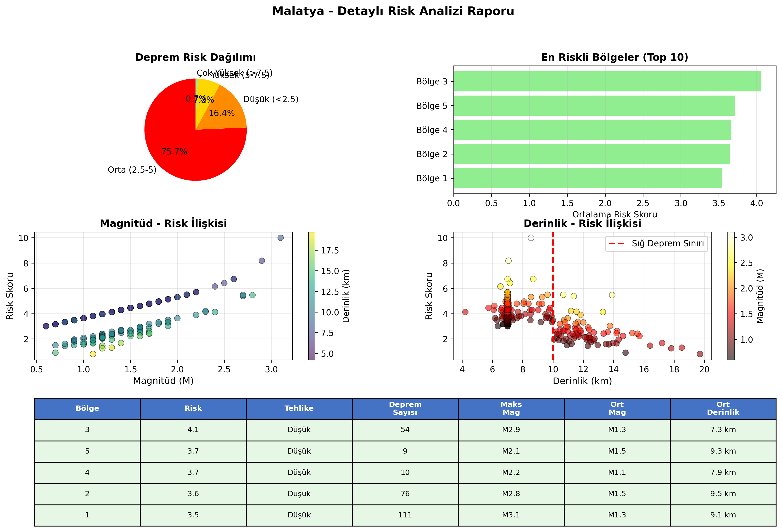Click the hot-colored 'Magnitüd (M)' colorbar

pos(731,296)
